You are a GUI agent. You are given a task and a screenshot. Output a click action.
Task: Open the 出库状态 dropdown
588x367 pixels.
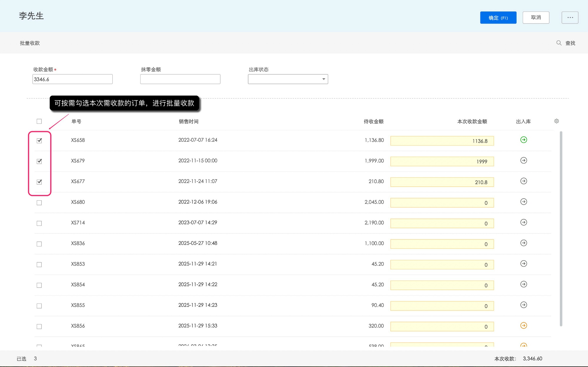pos(288,79)
